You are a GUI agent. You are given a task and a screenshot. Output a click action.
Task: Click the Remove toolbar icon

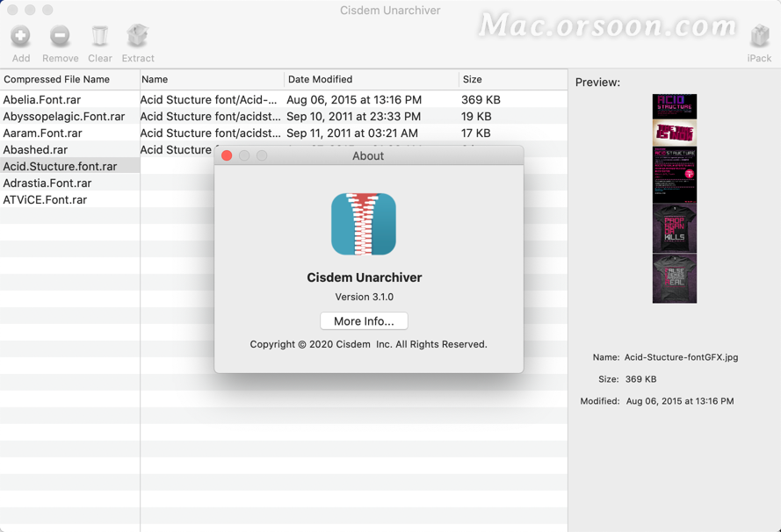coord(60,37)
